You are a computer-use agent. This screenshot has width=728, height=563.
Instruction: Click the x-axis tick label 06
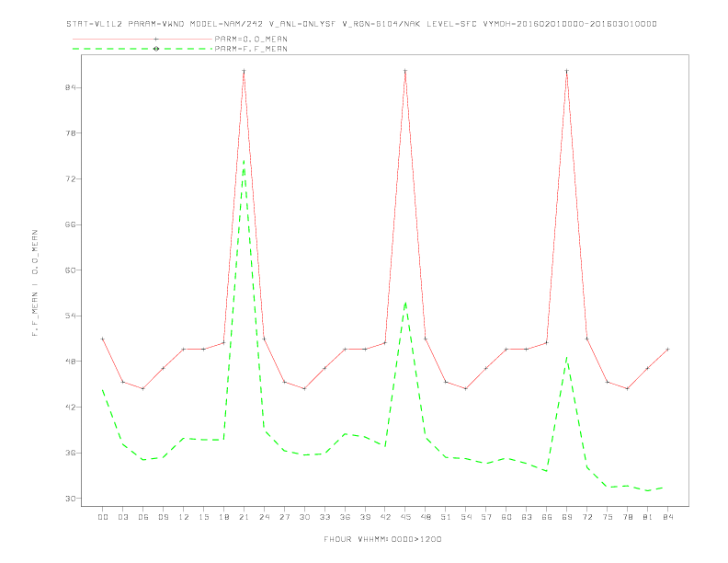[143, 517]
